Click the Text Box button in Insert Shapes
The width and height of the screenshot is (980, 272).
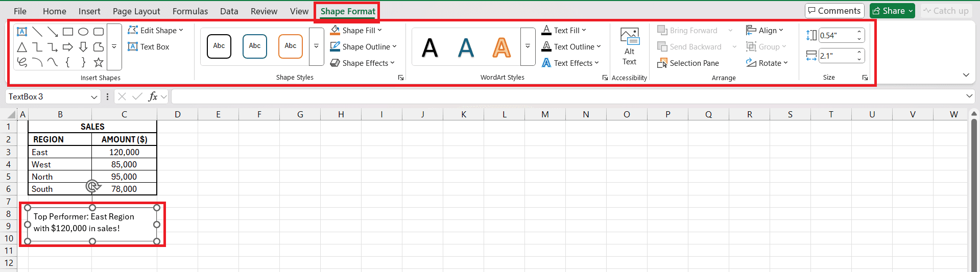[x=149, y=47]
